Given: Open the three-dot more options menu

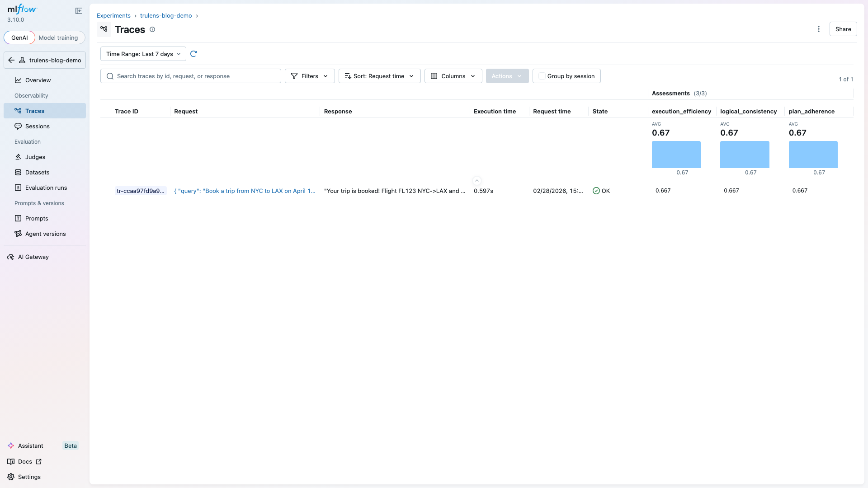Looking at the screenshot, I should pos(818,29).
